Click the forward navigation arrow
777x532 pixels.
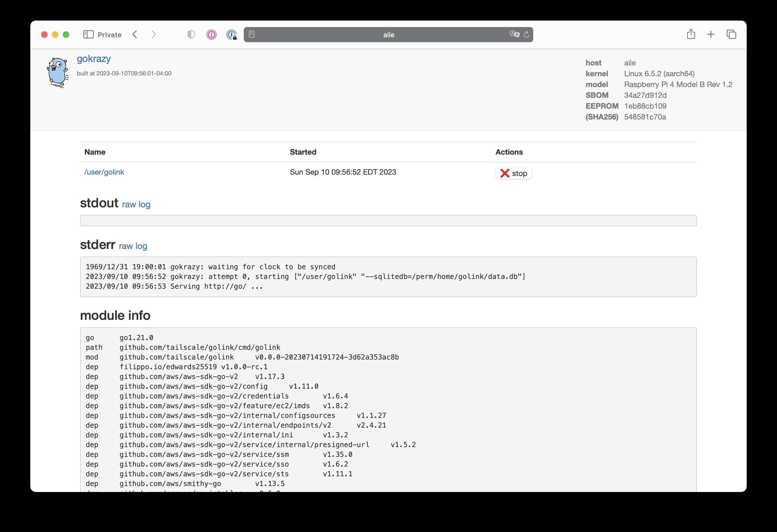(154, 34)
